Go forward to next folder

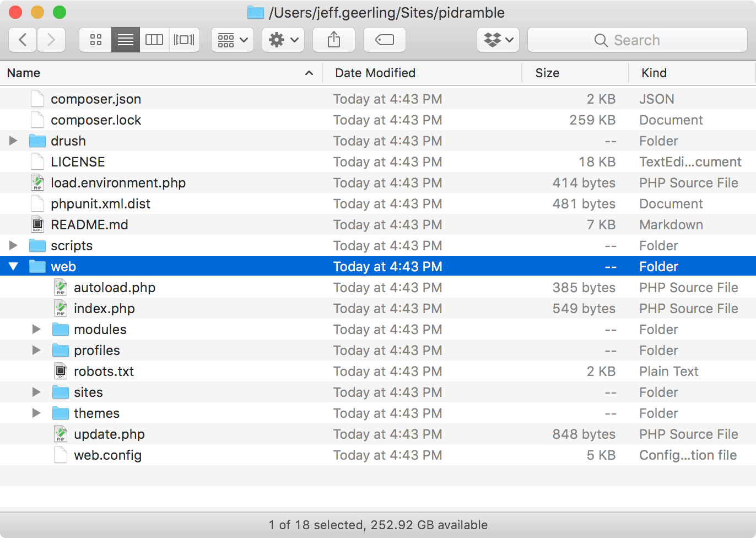[x=51, y=40]
